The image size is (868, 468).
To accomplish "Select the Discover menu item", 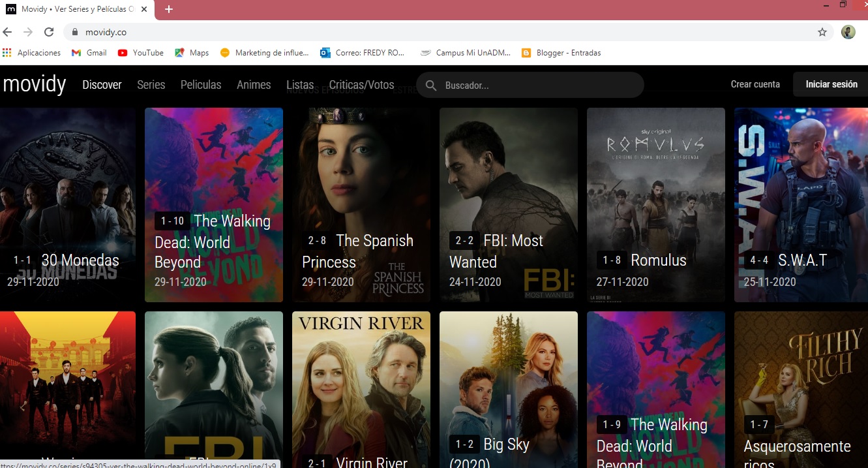I will tap(102, 85).
